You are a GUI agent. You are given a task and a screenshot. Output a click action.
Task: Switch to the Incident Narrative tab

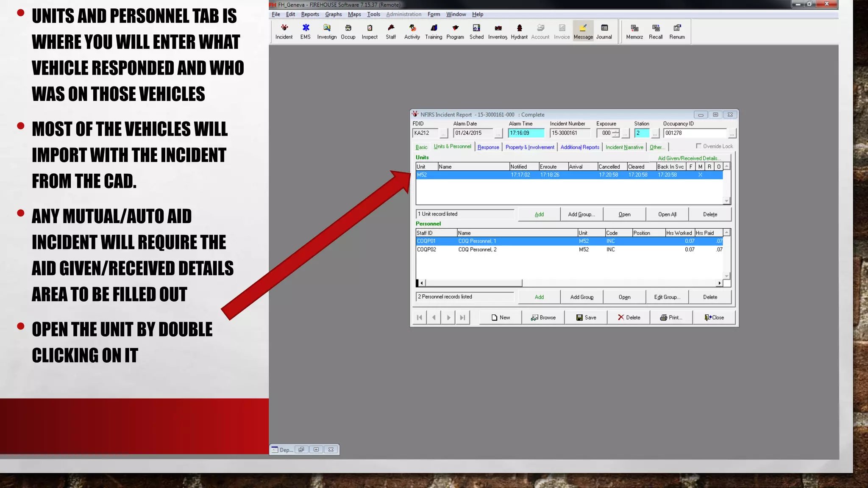[x=624, y=147]
